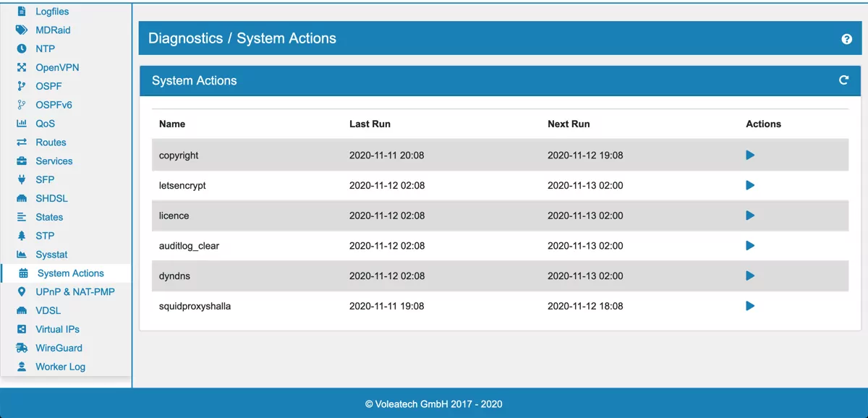Screen dimensions: 868x418
Task: Open help on the Diagnostics page
Action: pos(846,38)
